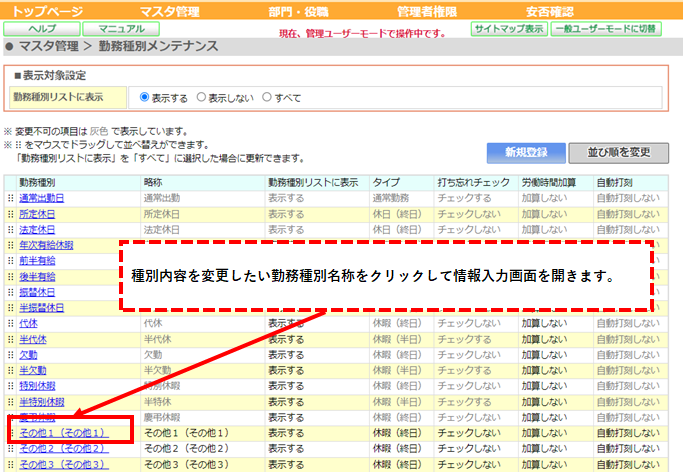This screenshot has width=683, height=472.
Task: Open the 年次有給休暇 work type link
Action: 46,246
